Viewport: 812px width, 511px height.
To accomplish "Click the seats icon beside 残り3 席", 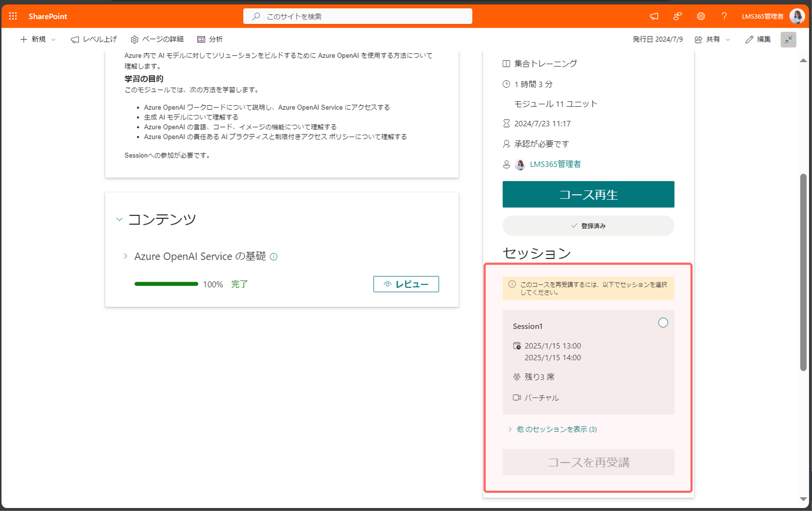I will click(517, 376).
